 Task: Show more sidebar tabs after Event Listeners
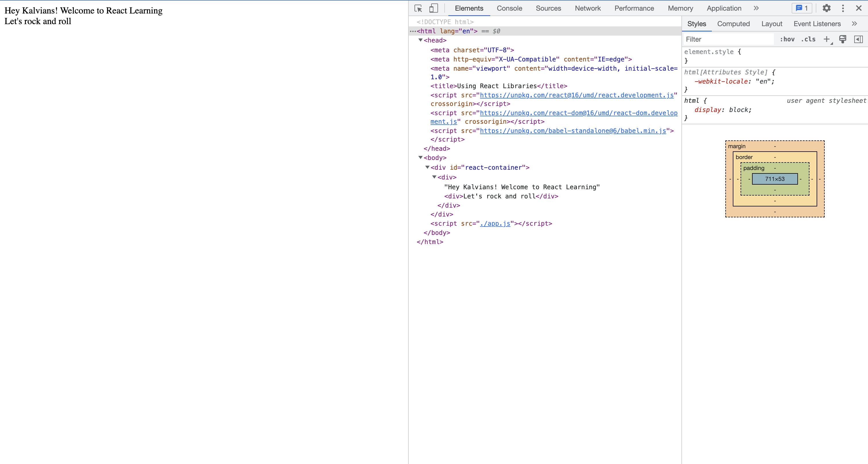[854, 24]
